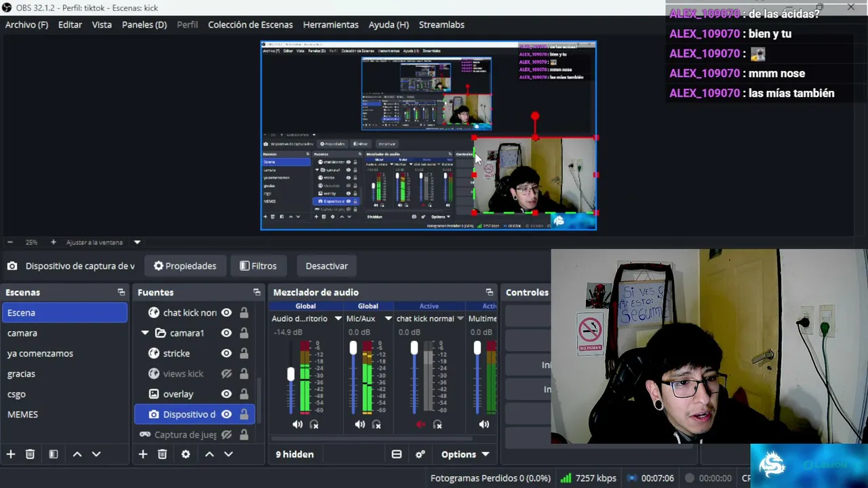Hide the stricke source

coord(226,353)
